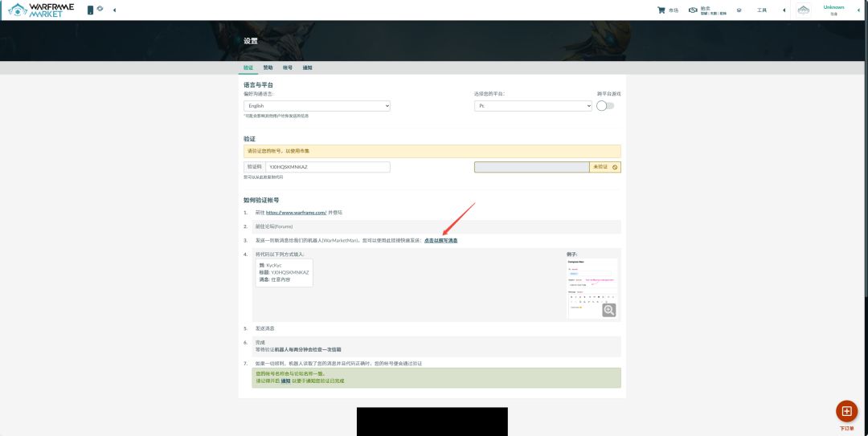The image size is (868, 436).
Task: Collapse the left header arrow beside device icons
Action: (x=115, y=10)
